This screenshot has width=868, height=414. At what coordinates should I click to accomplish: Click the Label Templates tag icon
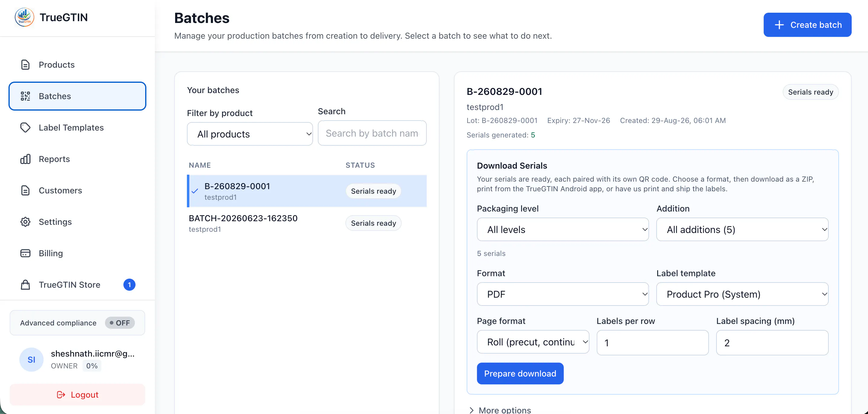coord(25,128)
